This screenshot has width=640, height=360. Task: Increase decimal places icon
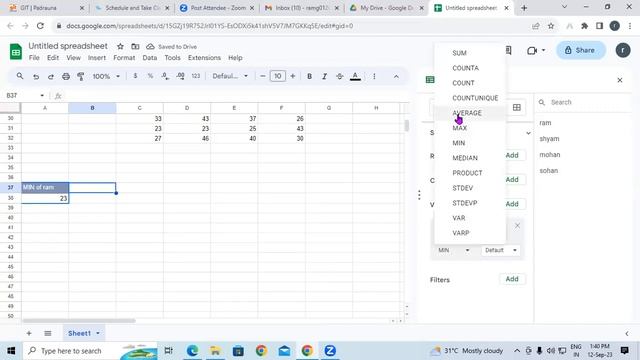pos(180,76)
